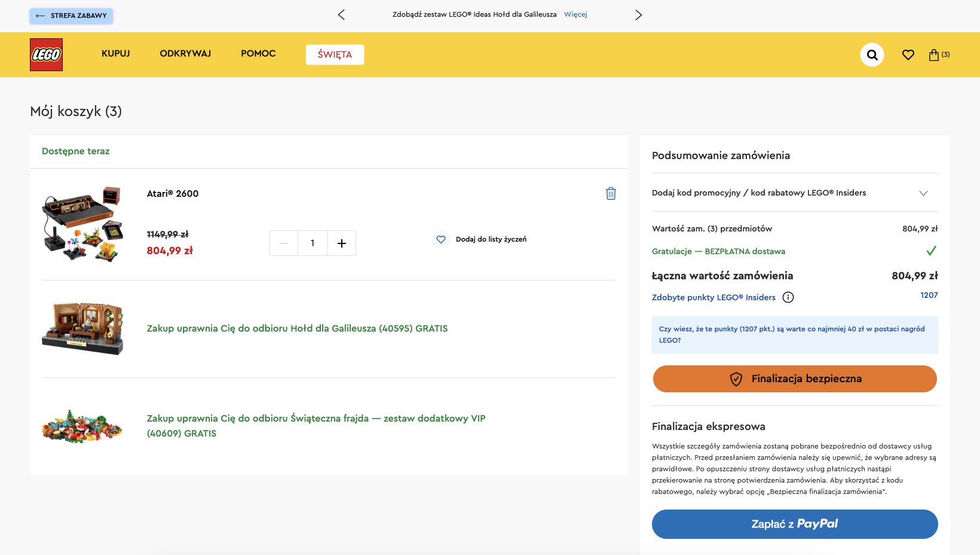Add Atari 2600 to wishlist via heart

coord(441,239)
